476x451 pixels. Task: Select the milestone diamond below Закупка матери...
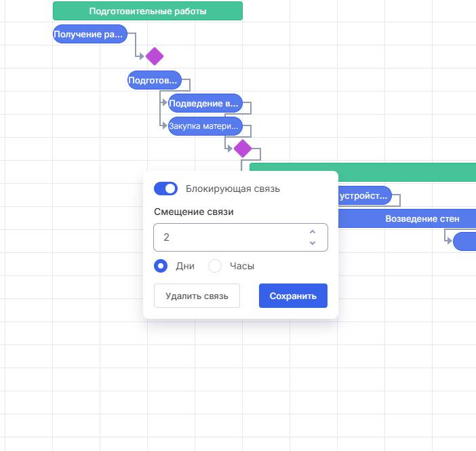(x=243, y=149)
